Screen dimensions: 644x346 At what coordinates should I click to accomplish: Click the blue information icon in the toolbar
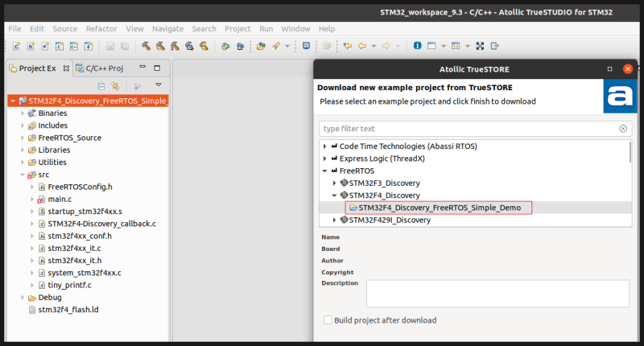point(417,46)
